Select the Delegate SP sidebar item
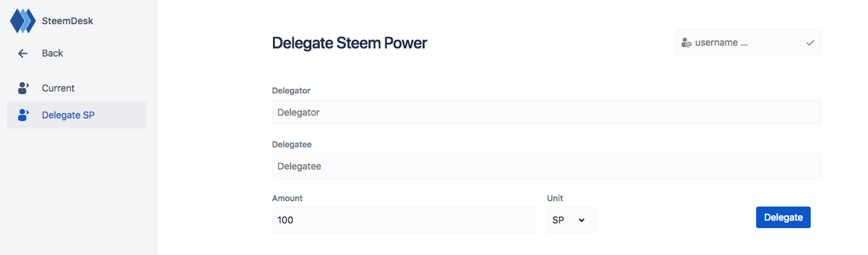Viewport: 868px width, 255px height. point(77,115)
